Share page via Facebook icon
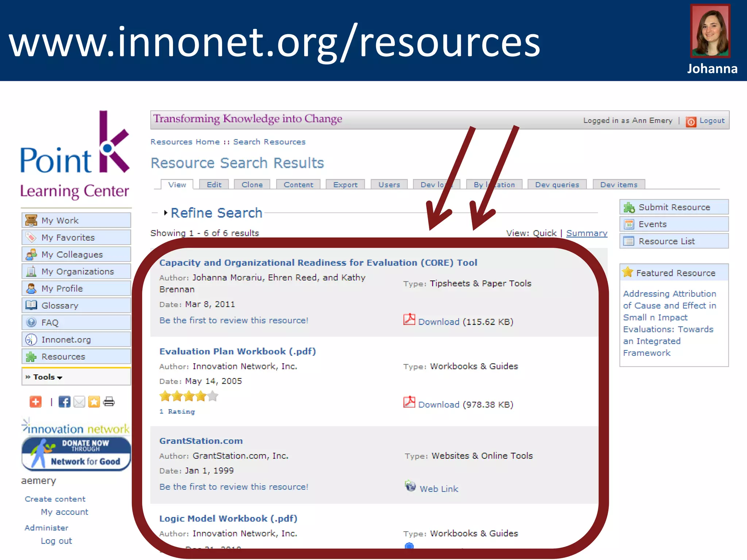Viewport: 747px width, 560px height. 65,402
